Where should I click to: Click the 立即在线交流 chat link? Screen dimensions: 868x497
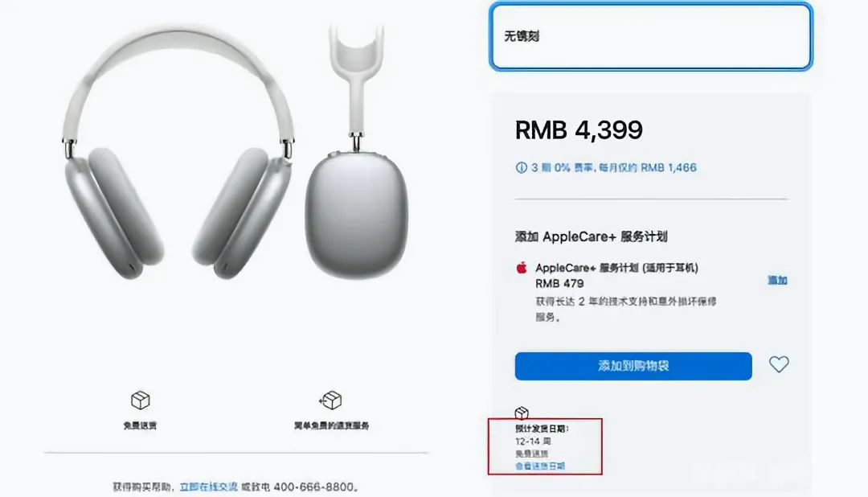(x=208, y=487)
